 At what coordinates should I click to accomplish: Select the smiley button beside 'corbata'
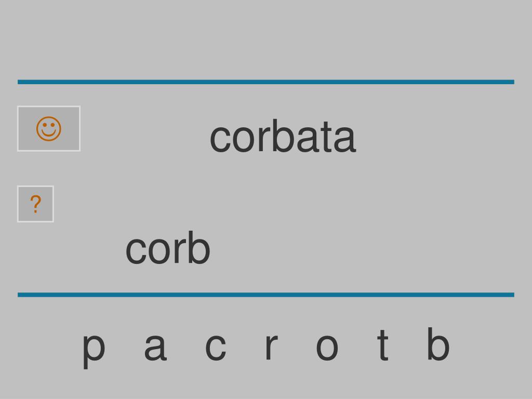click(x=49, y=129)
